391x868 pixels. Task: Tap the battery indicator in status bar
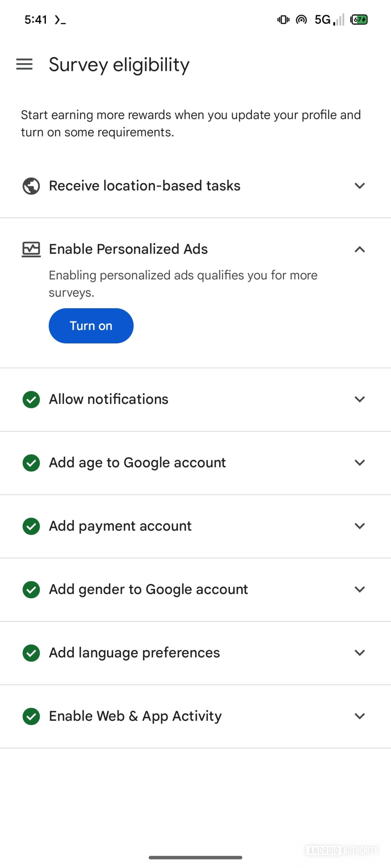(x=359, y=20)
